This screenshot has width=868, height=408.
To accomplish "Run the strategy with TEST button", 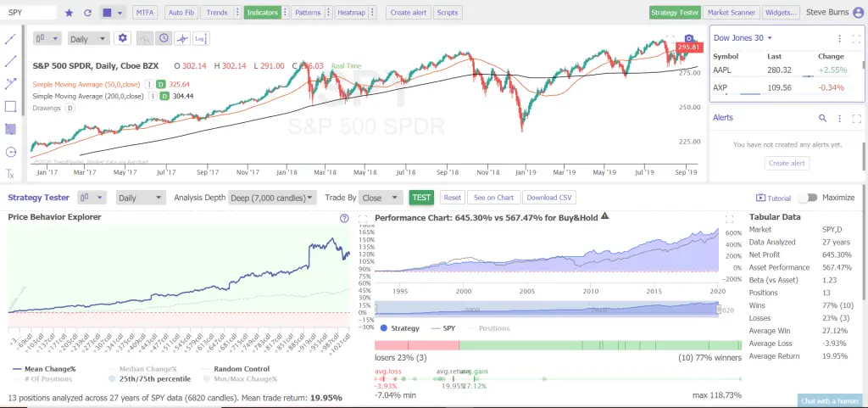I will [x=421, y=198].
